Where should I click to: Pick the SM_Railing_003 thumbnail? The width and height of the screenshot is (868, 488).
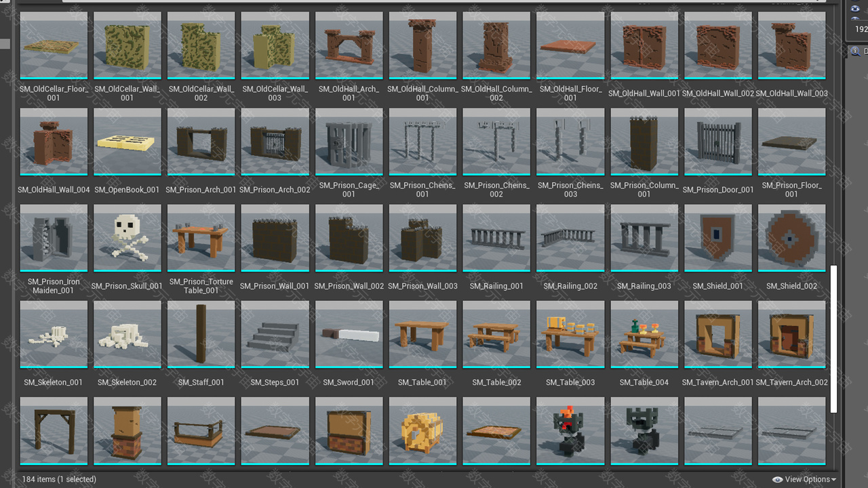pos(644,238)
